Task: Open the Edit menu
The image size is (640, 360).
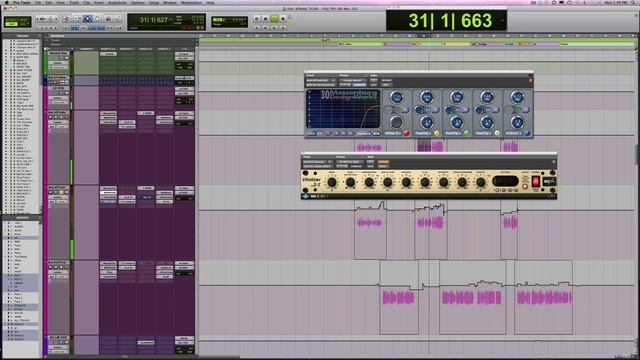Action: pyautogui.click(x=49, y=2)
